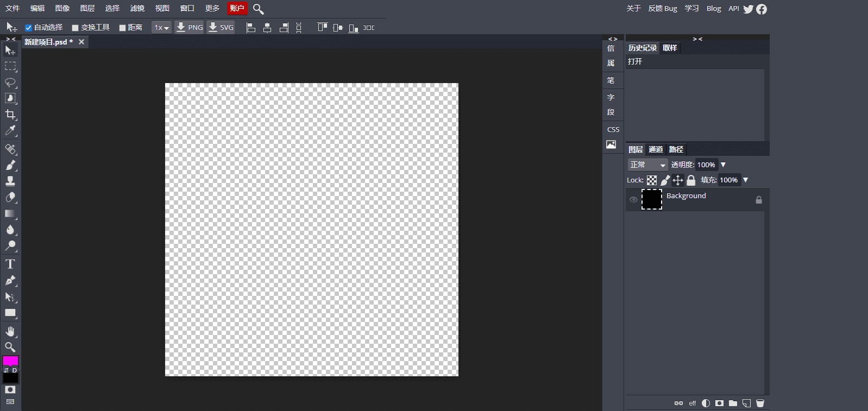
Task: Uncheck the 自动选择 checkbox
Action: tap(28, 28)
